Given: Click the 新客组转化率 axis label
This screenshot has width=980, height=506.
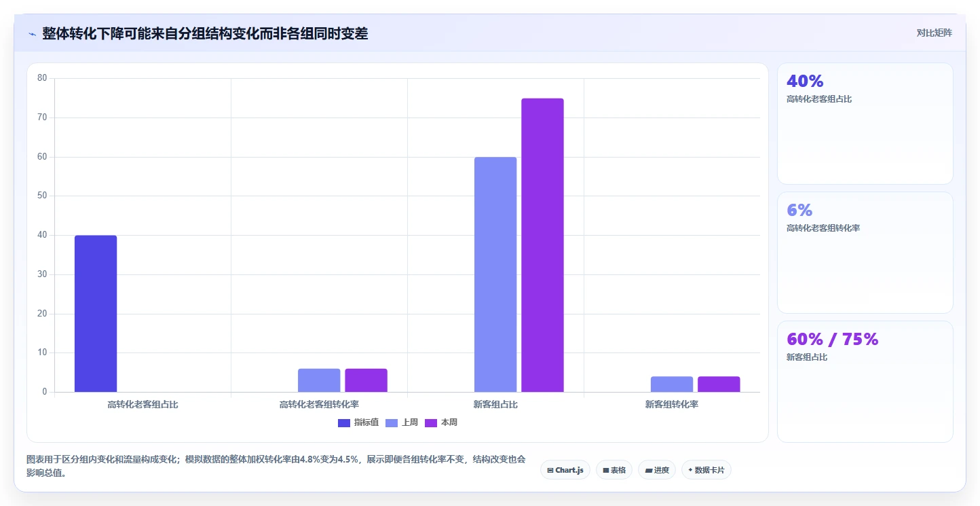Looking at the screenshot, I should pyautogui.click(x=672, y=405).
